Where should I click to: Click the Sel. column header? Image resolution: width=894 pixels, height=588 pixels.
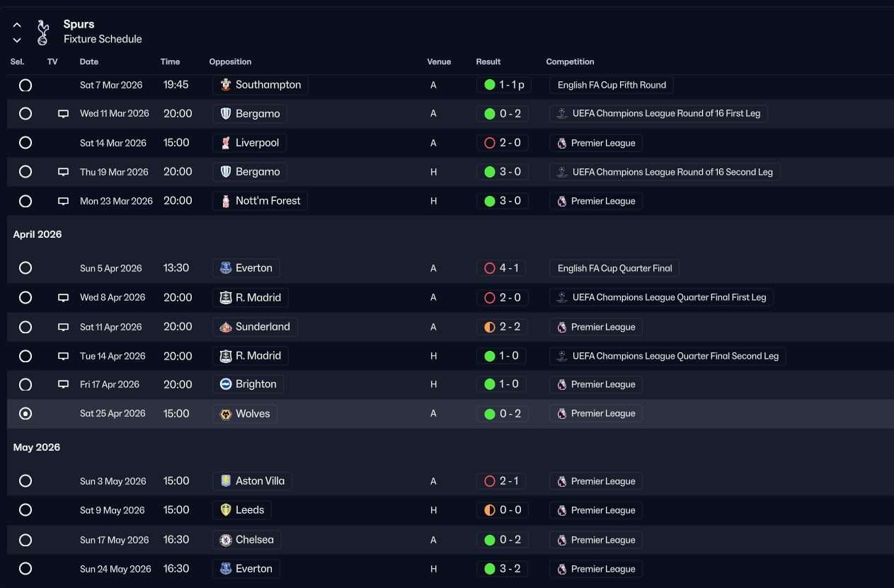17,62
